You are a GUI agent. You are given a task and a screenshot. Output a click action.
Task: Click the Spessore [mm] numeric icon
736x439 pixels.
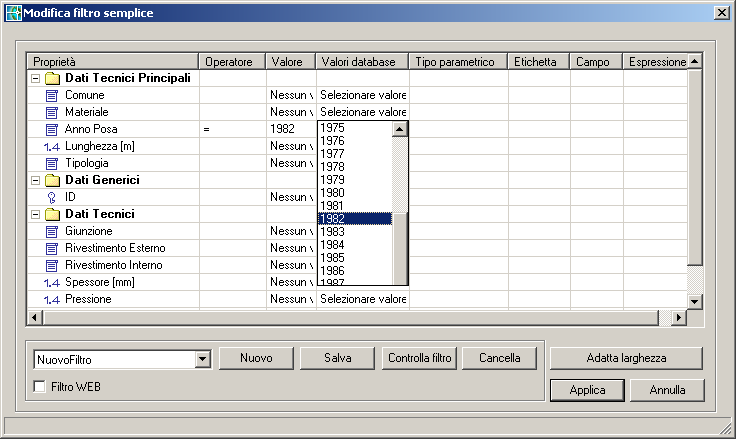point(53,282)
